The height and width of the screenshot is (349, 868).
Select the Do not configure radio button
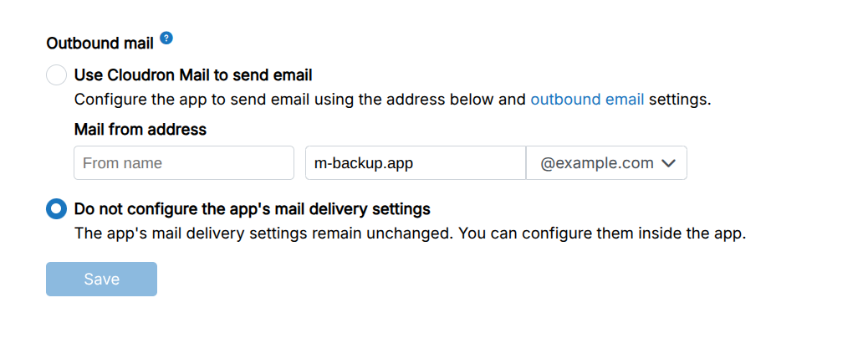[57, 208]
